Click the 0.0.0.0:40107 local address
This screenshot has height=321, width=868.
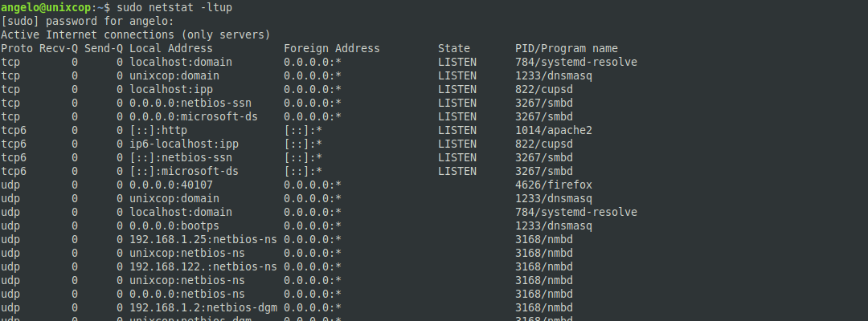point(171,185)
